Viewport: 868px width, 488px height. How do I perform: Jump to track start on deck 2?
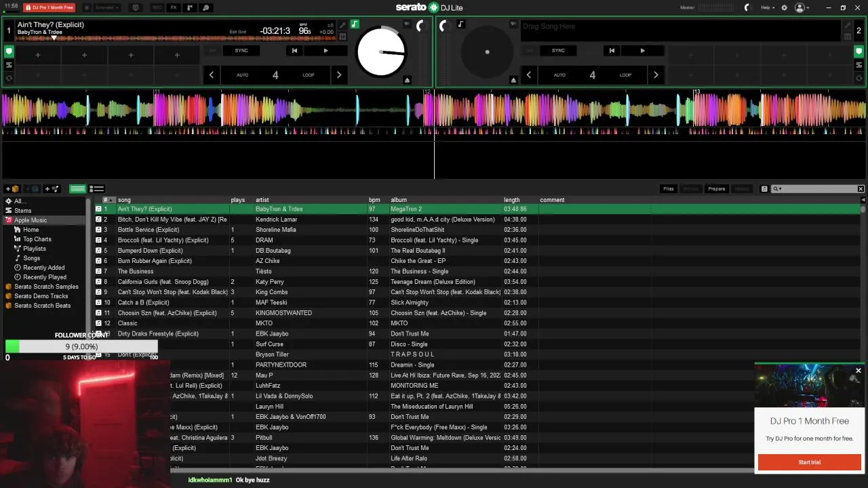click(x=612, y=50)
